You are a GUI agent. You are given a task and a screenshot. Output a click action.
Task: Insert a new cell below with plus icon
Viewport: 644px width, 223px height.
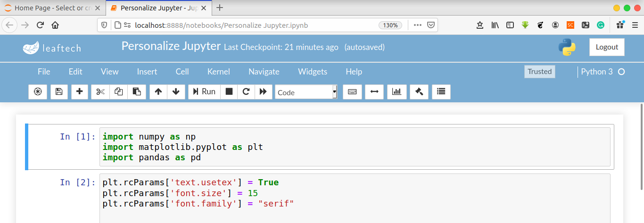point(79,92)
